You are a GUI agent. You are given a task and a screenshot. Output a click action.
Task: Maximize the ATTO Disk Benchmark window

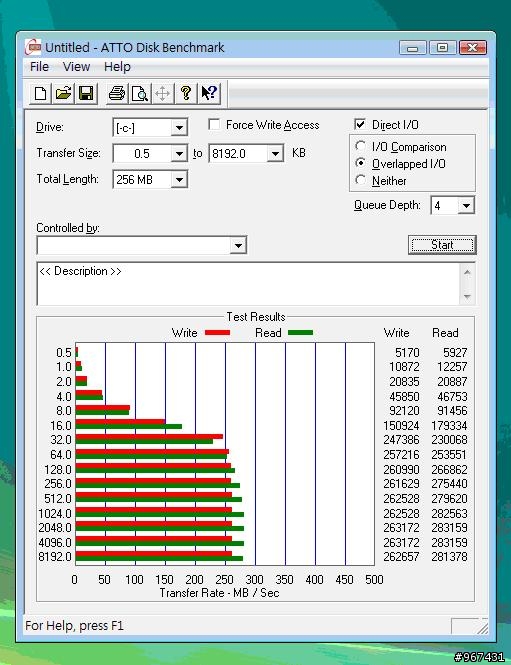[x=442, y=48]
